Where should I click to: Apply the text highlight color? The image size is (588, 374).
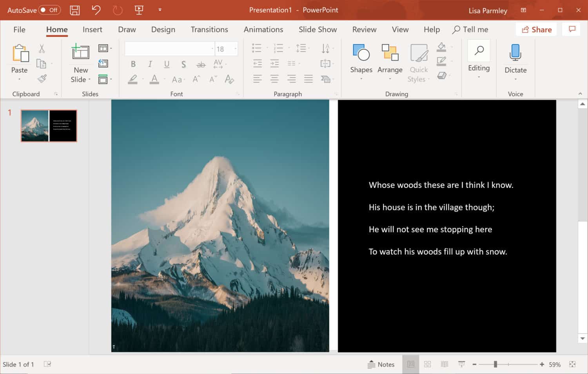coord(133,79)
